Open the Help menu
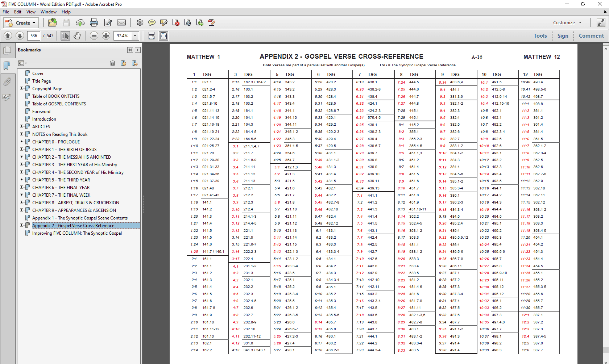Screen dimensions: 609x364 66,12
